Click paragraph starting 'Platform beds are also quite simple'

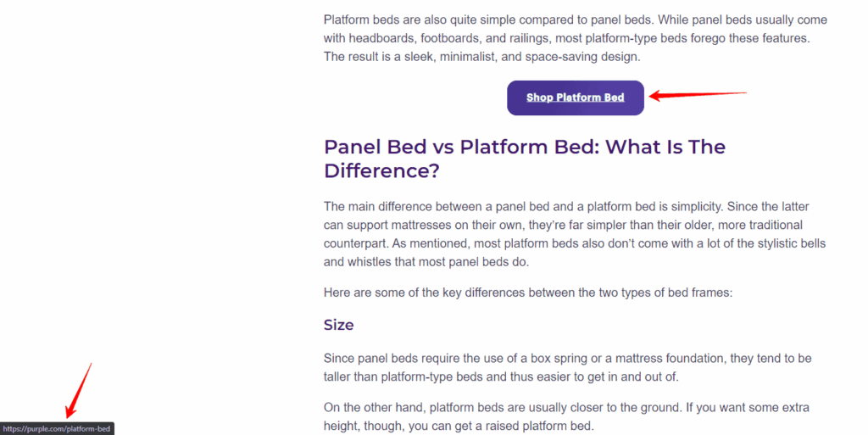tap(576, 38)
